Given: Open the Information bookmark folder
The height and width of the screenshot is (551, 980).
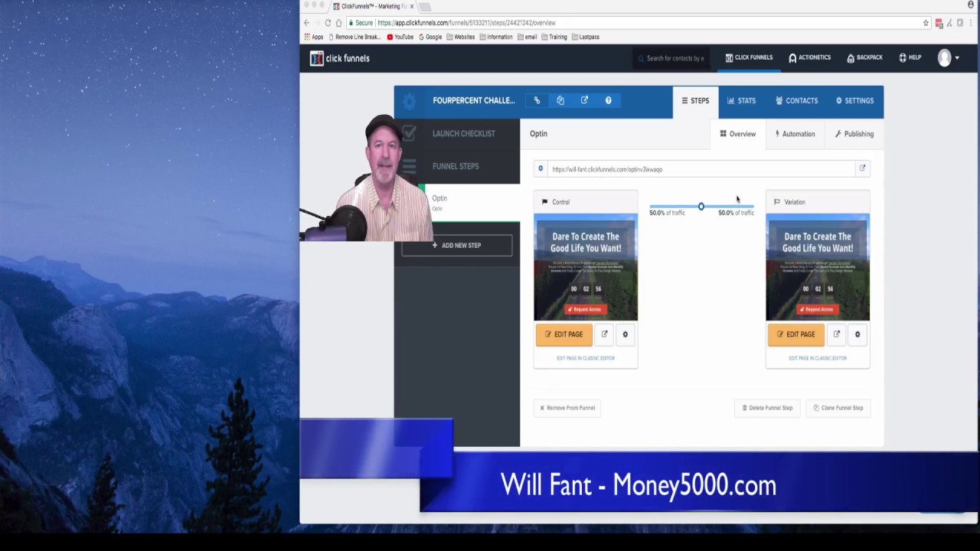Looking at the screenshot, I should click(x=496, y=37).
